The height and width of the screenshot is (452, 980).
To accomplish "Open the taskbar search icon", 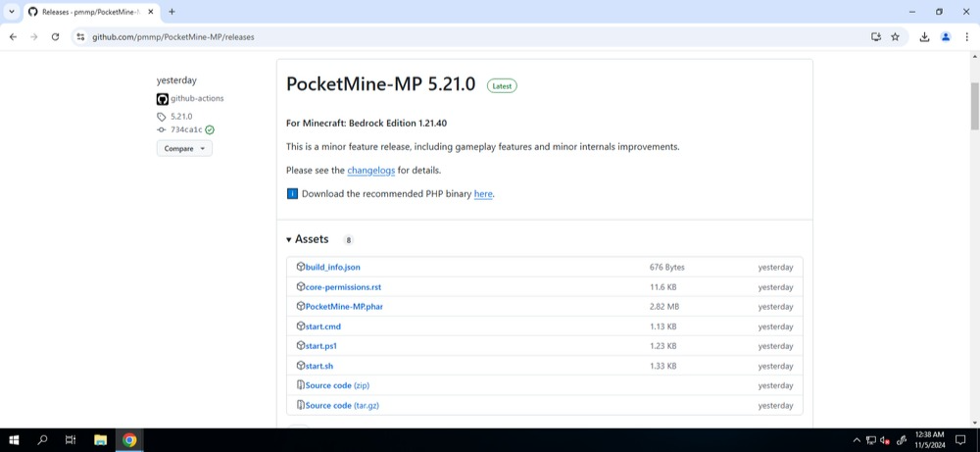I will [42, 440].
